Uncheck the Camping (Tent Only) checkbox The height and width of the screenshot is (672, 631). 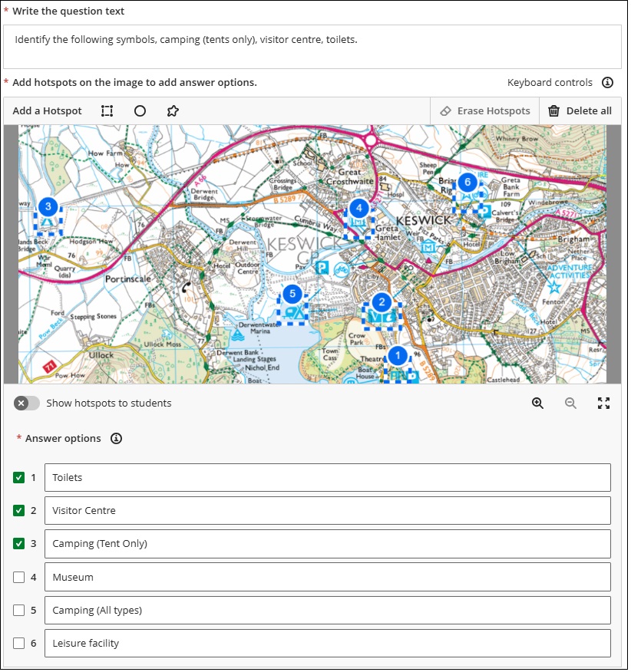19,543
